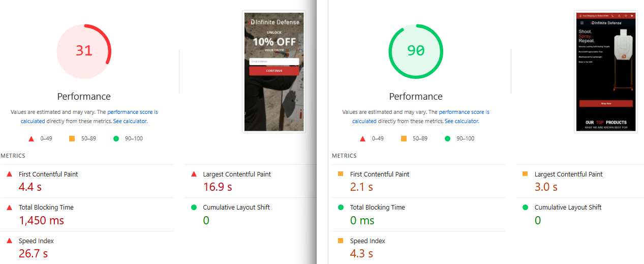Click the shopping cart icon in the mobile preview header
Screen dimensions: 644x264
(632, 16)
